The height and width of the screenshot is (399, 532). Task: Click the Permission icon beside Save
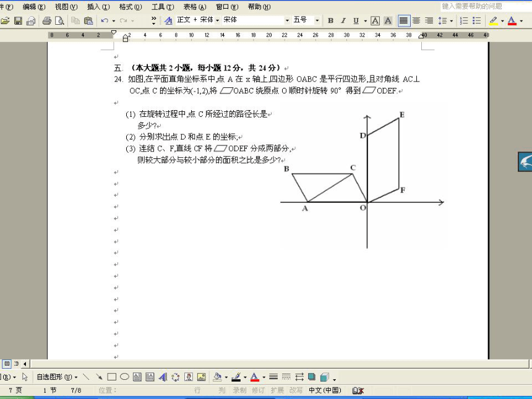[x=31, y=20]
